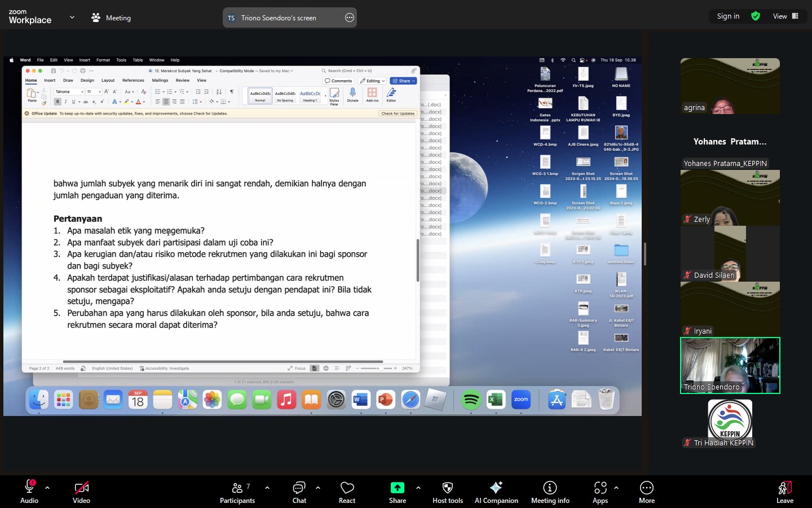Open the View layout dropdown
This screenshot has width=812, height=508.
pyautogui.click(x=785, y=16)
